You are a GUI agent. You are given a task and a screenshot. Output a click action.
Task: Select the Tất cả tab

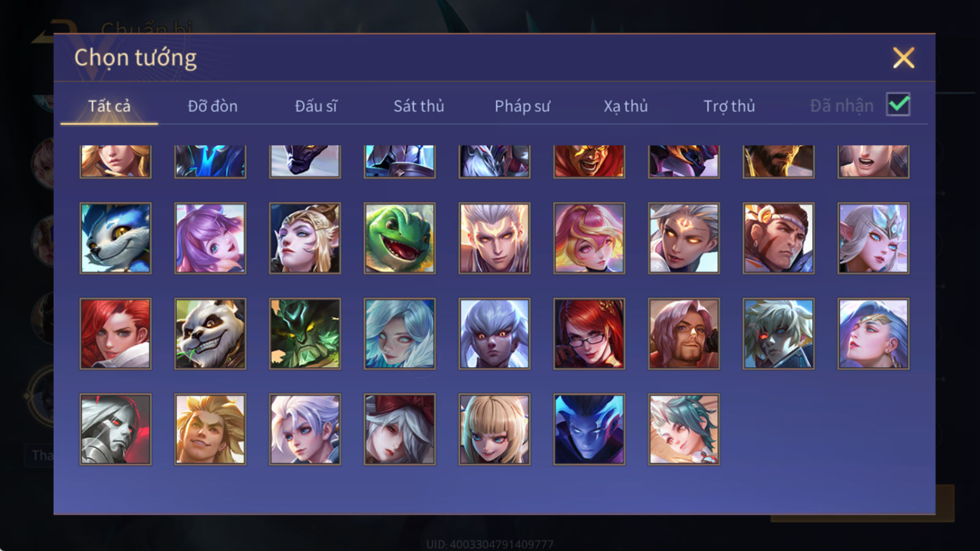pyautogui.click(x=109, y=106)
